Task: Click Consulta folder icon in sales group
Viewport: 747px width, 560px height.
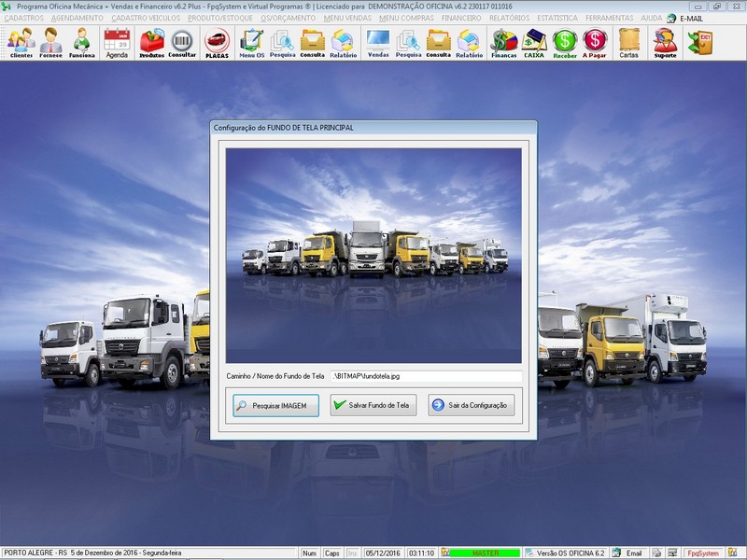Action: tap(438, 42)
